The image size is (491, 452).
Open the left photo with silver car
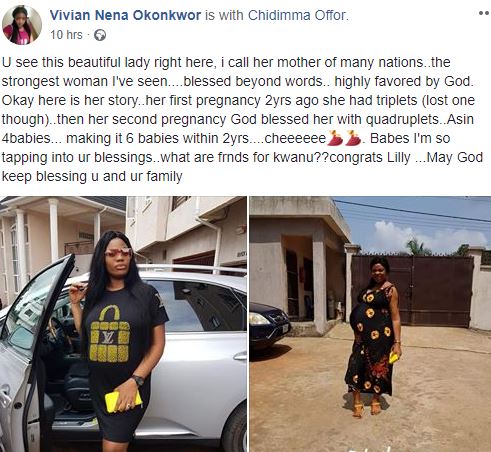[123, 324]
